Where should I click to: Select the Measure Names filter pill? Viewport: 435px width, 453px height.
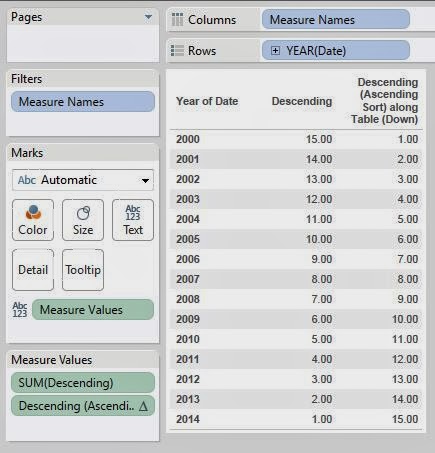point(83,102)
